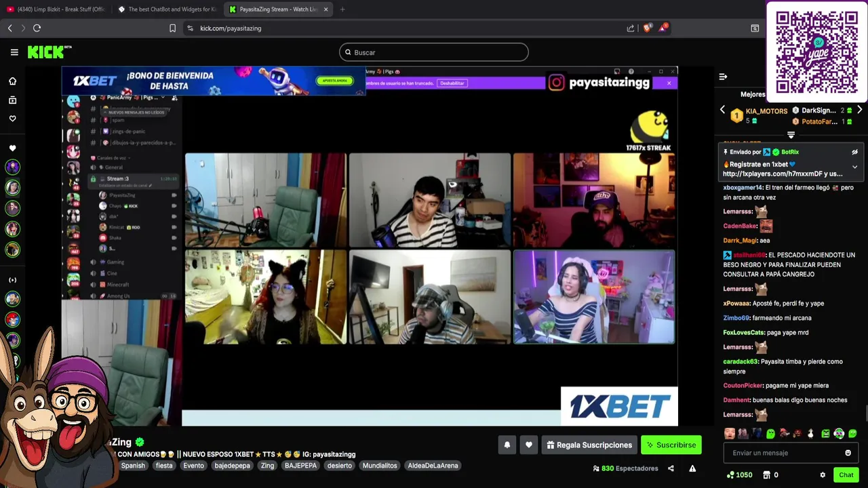This screenshot has width=868, height=488.
Task: Insert the white goose emote
Action: (x=811, y=434)
